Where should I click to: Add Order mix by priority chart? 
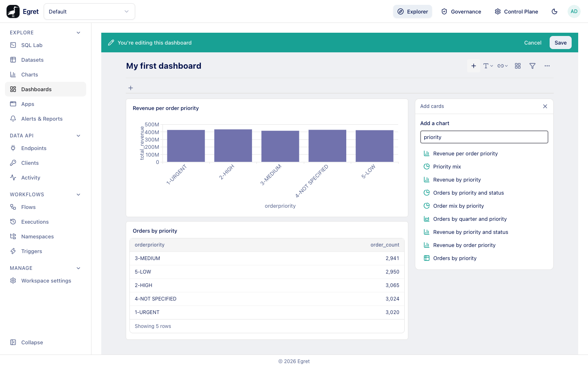pos(484,206)
